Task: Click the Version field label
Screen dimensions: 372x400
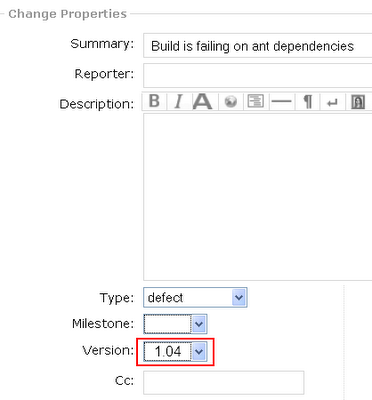Action: pyautogui.click(x=108, y=351)
